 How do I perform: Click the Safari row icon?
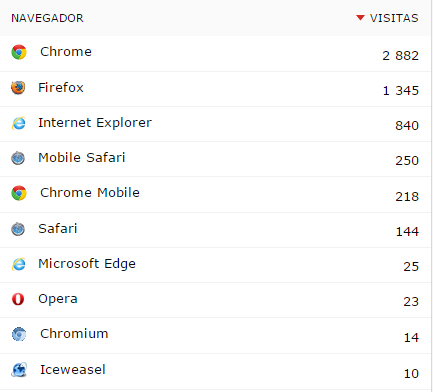click(x=18, y=229)
